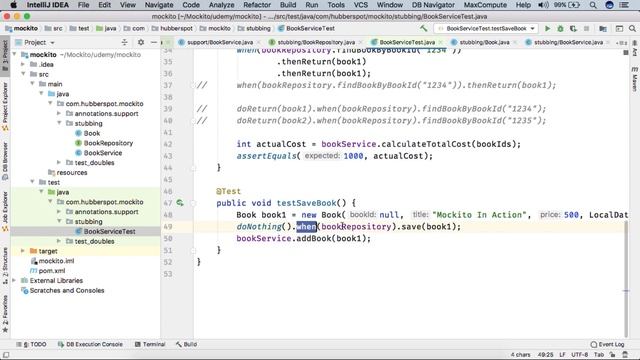Image resolution: width=640 pixels, height=360 pixels.
Task: Click UTF-8 encoding in status bar
Action: tap(580, 355)
